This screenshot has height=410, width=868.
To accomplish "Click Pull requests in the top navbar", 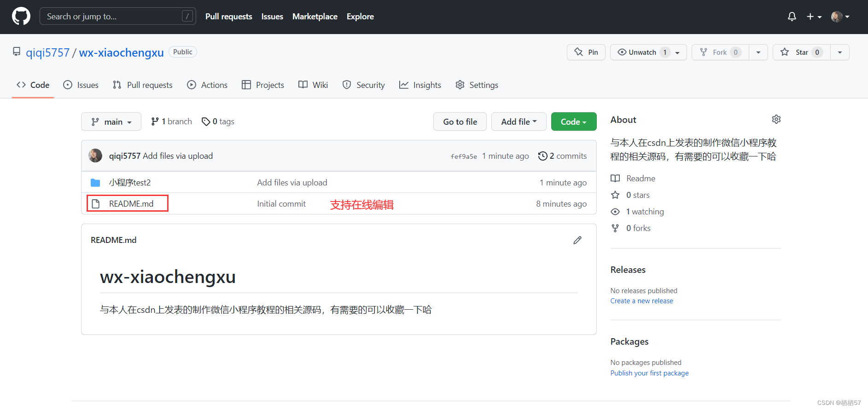I will (229, 17).
